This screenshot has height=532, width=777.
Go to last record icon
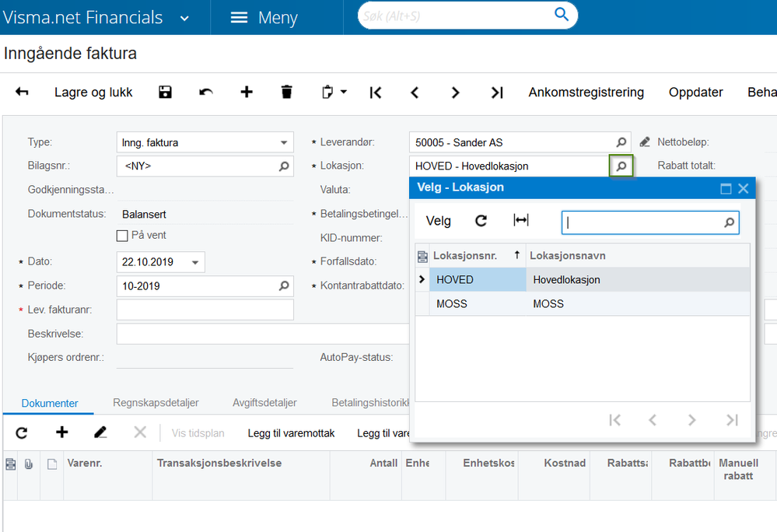[x=496, y=93]
